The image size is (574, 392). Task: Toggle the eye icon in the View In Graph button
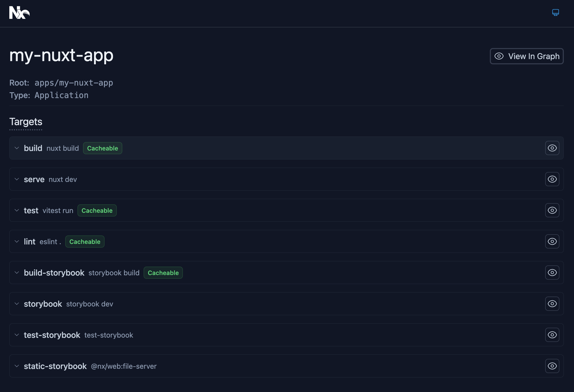click(499, 56)
